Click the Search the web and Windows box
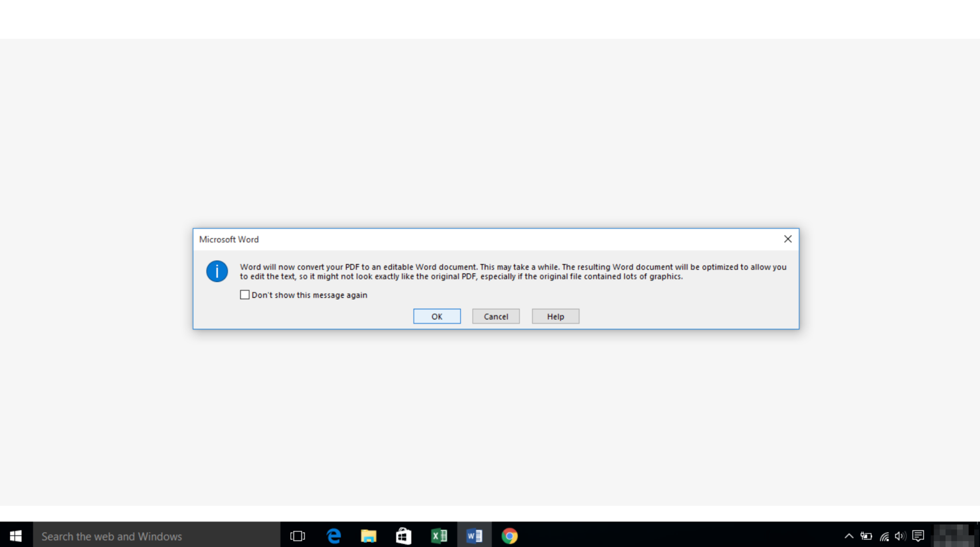 156,536
